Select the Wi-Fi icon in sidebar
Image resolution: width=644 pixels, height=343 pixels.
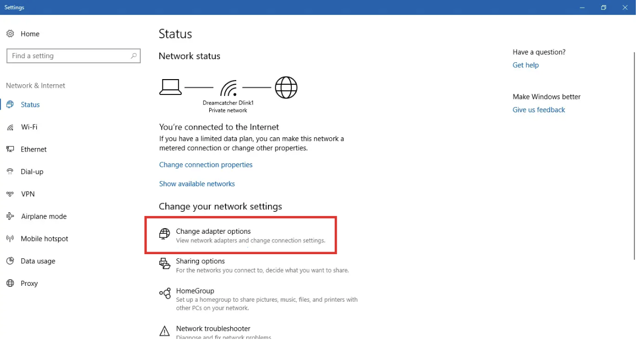click(10, 127)
